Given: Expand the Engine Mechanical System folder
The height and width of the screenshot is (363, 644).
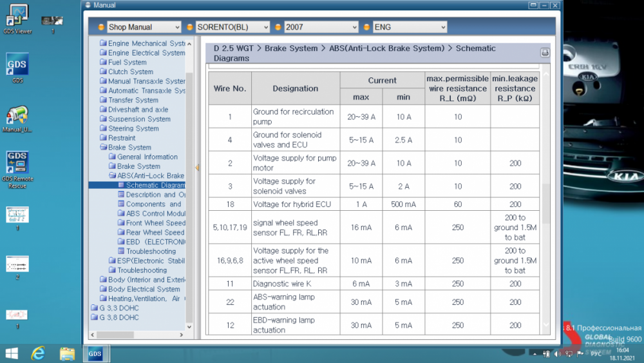Looking at the screenshot, I should click(x=142, y=43).
